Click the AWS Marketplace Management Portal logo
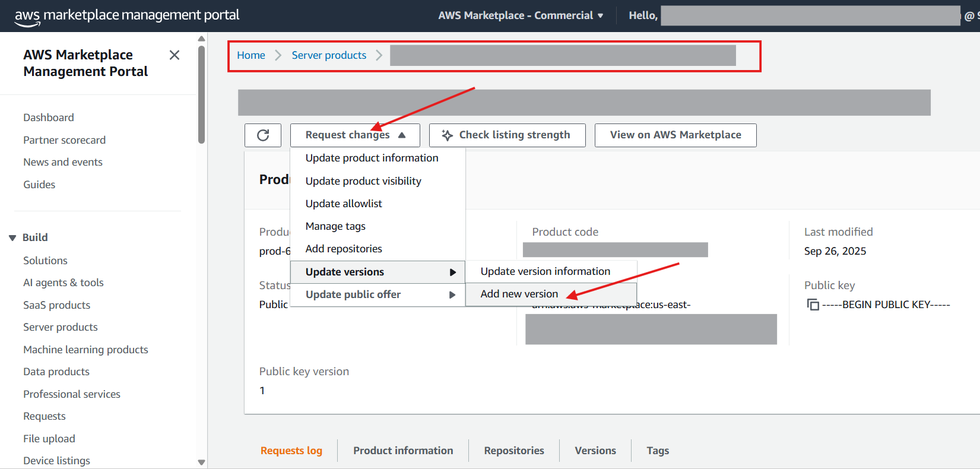Image resolution: width=980 pixels, height=469 pixels. (x=127, y=16)
